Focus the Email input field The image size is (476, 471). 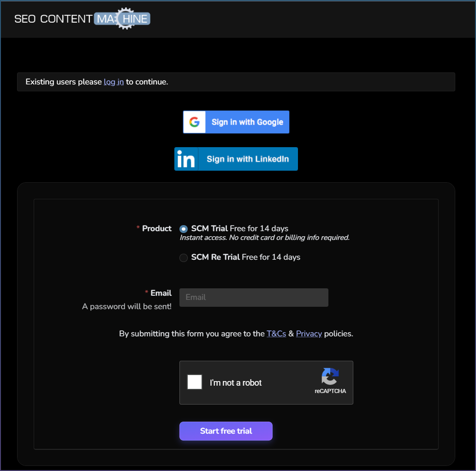(254, 297)
